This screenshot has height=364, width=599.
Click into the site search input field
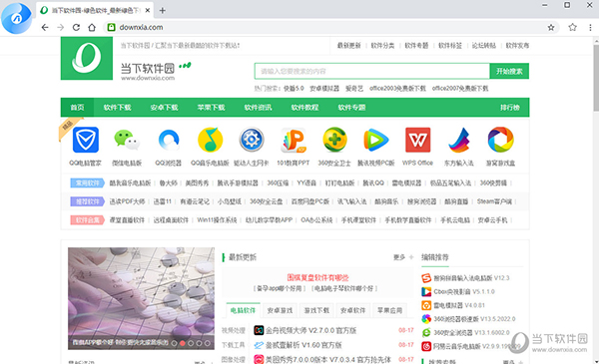coord(372,72)
